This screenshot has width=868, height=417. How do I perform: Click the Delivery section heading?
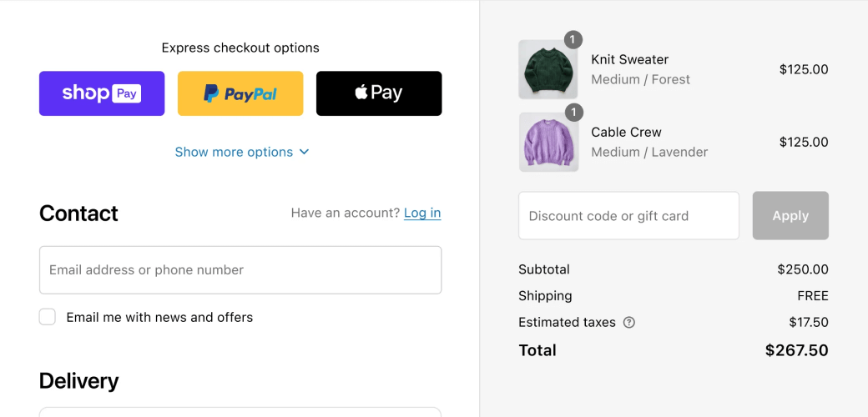tap(78, 381)
